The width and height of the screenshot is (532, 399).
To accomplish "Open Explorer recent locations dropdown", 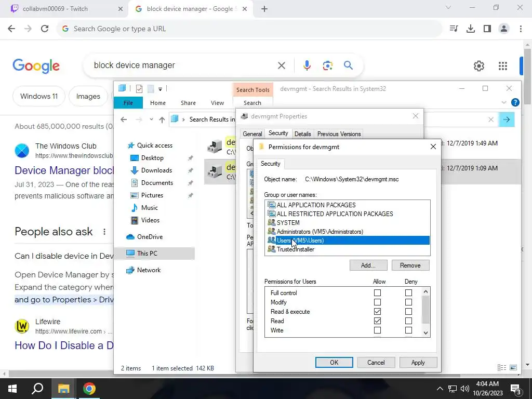I will [151, 119].
